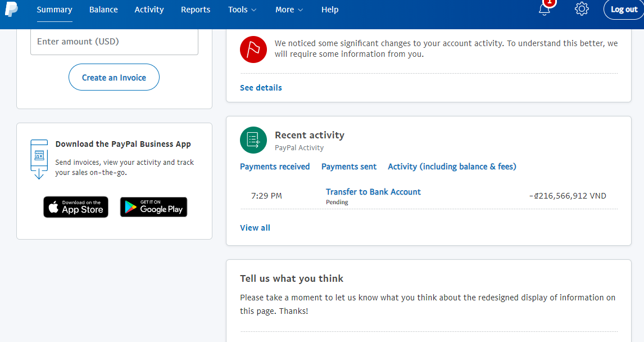Viewport: 644px width, 342px height.
Task: Click the Enter amount (USD) field
Action: [x=114, y=42]
